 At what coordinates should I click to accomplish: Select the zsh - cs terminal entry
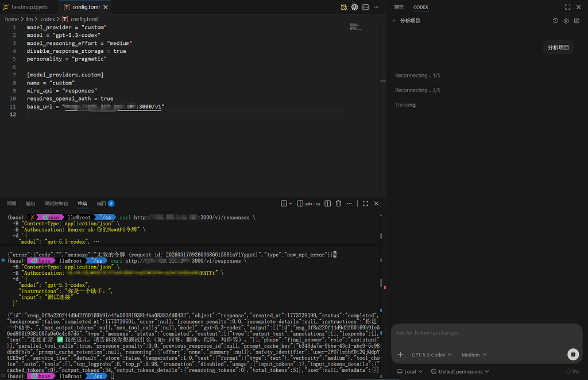coord(309,204)
